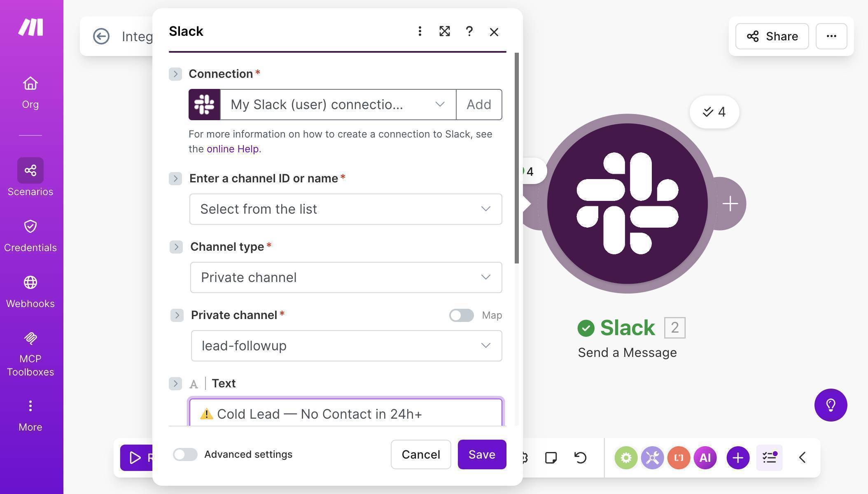Viewport: 868px width, 494px height.
Task: Open scenario settings via the green gear icon
Action: tap(626, 457)
